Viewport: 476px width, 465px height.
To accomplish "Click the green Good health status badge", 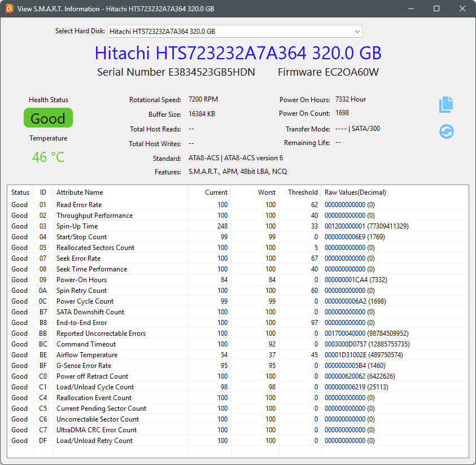I will [x=48, y=118].
